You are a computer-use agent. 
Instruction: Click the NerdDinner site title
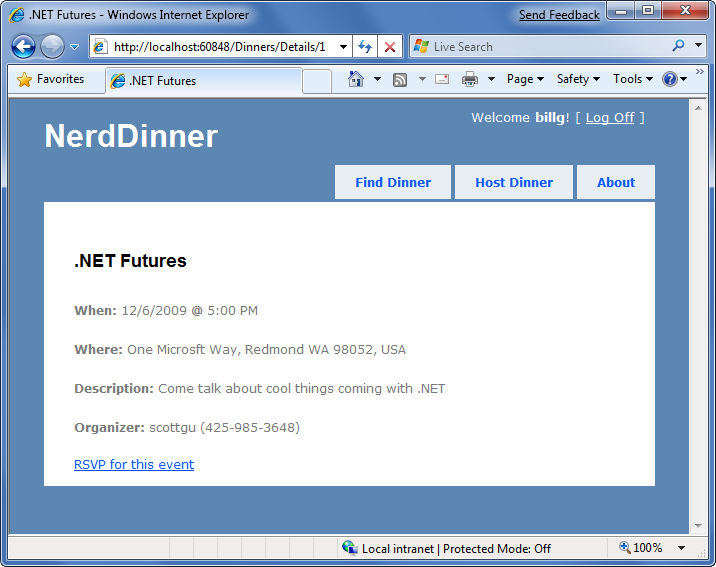pos(131,136)
